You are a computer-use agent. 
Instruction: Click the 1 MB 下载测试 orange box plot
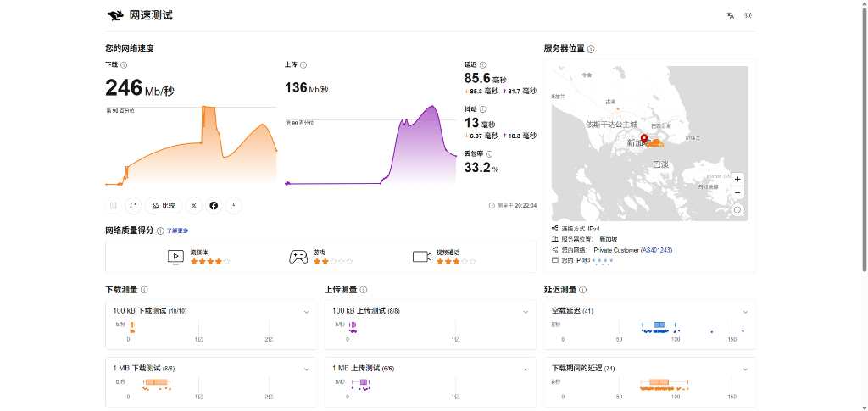point(157,381)
